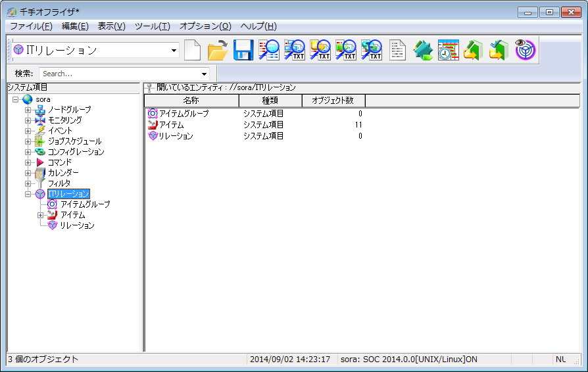Expand the アイテム child tree node
The width and height of the screenshot is (588, 372).
coord(40,215)
